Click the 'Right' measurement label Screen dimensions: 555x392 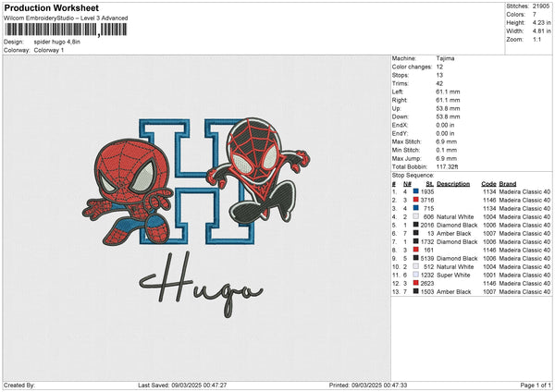tap(400, 100)
